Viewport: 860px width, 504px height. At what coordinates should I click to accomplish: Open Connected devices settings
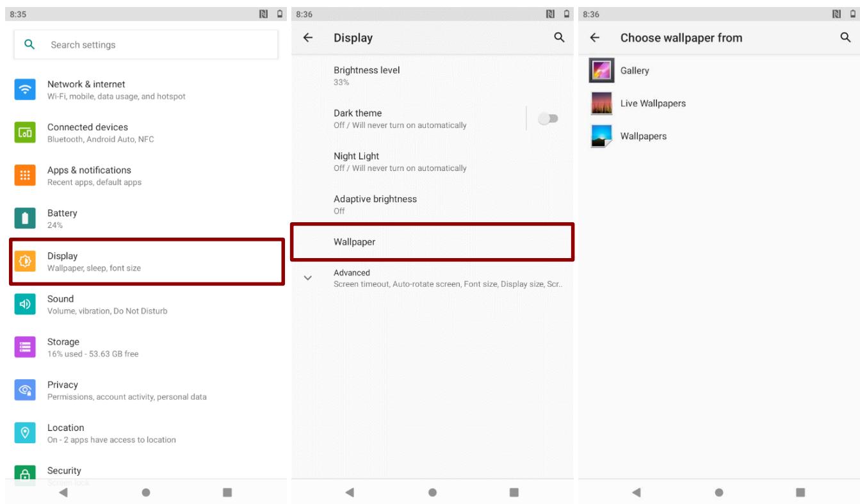(x=146, y=133)
